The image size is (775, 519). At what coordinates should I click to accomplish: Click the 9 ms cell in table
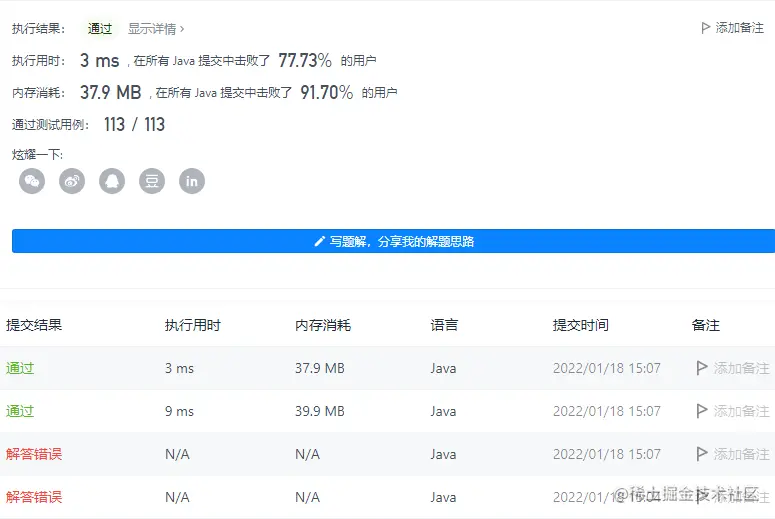[x=179, y=411]
